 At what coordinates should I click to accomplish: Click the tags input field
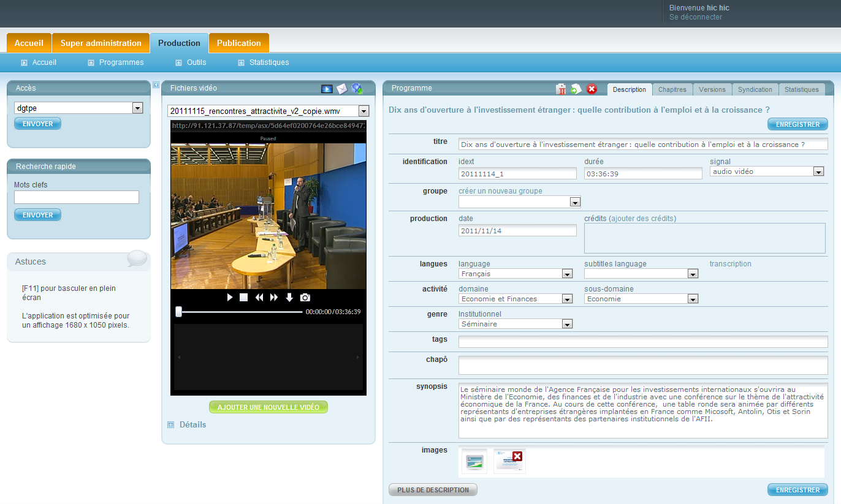point(643,342)
